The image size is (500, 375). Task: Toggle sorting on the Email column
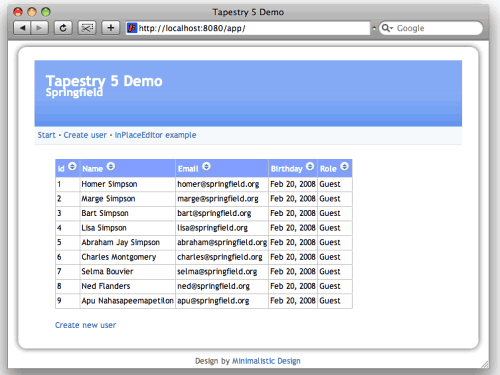coord(206,166)
